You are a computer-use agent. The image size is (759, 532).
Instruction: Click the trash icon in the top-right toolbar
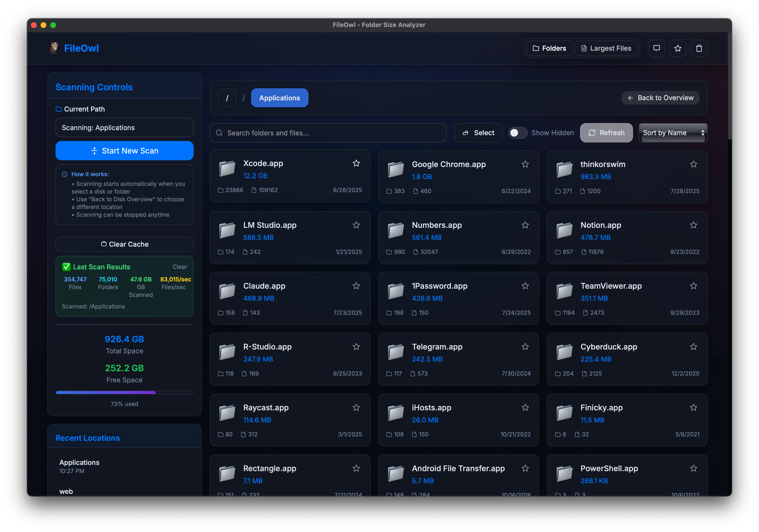699,48
